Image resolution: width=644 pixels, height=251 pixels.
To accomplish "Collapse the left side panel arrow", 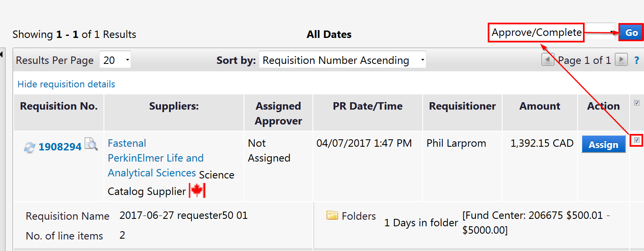I will point(2,54).
